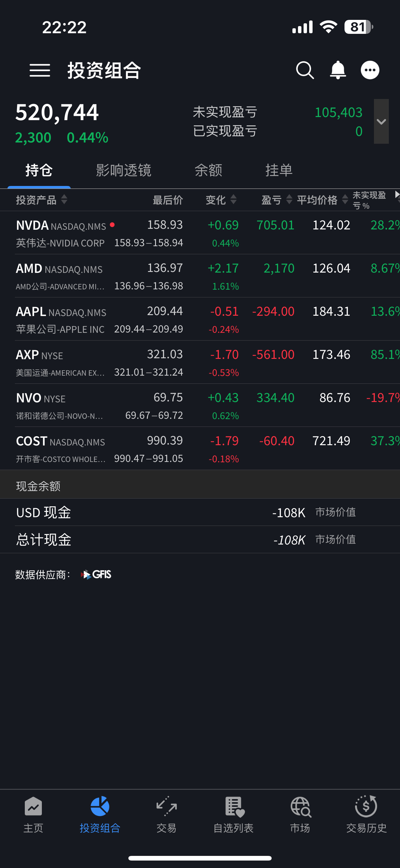Tap COST average price 721.49
Viewport: 400px width, 868px height.
(x=331, y=441)
